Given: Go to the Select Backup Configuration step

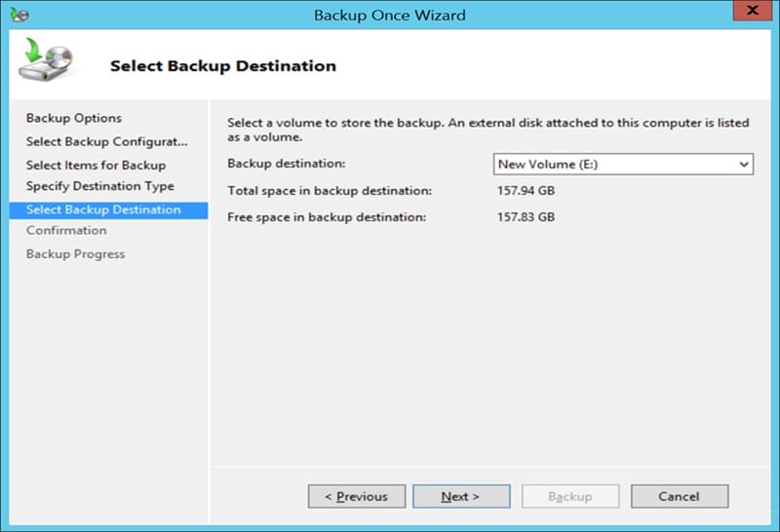Looking at the screenshot, I should click(106, 141).
